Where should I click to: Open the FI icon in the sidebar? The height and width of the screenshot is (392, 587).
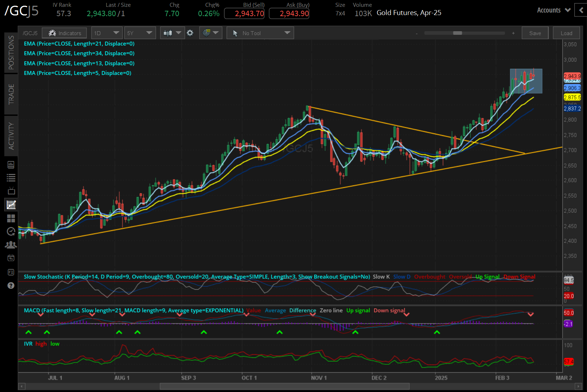click(x=11, y=272)
